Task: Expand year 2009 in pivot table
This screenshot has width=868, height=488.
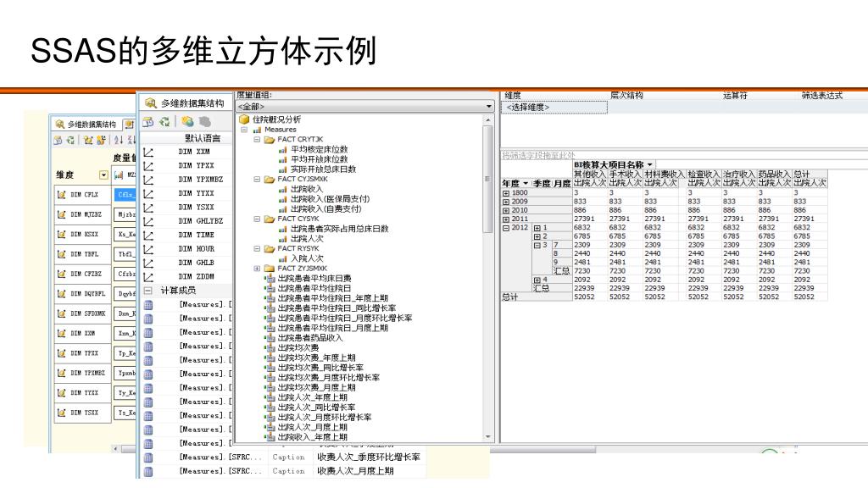Action: click(506, 202)
